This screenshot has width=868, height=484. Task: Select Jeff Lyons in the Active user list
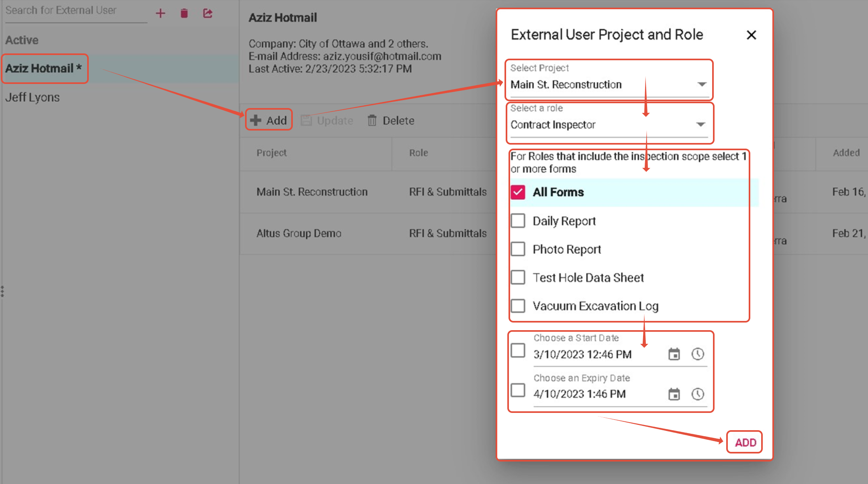[33, 97]
